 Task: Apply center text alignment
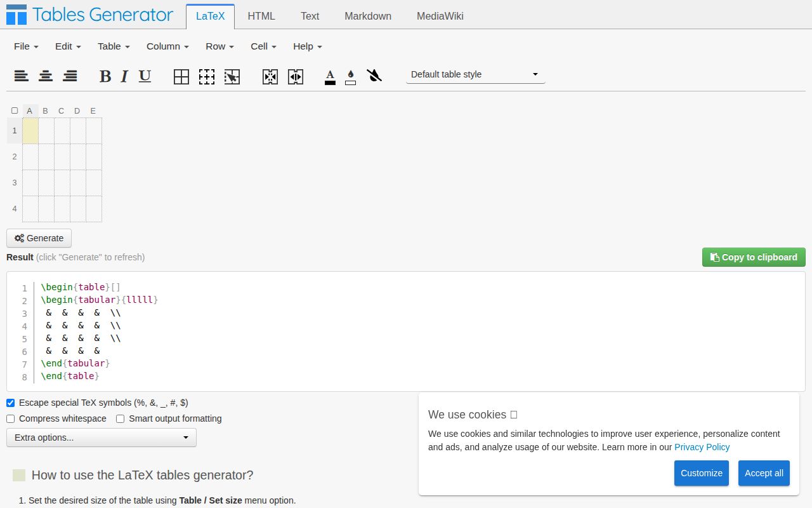click(x=46, y=76)
